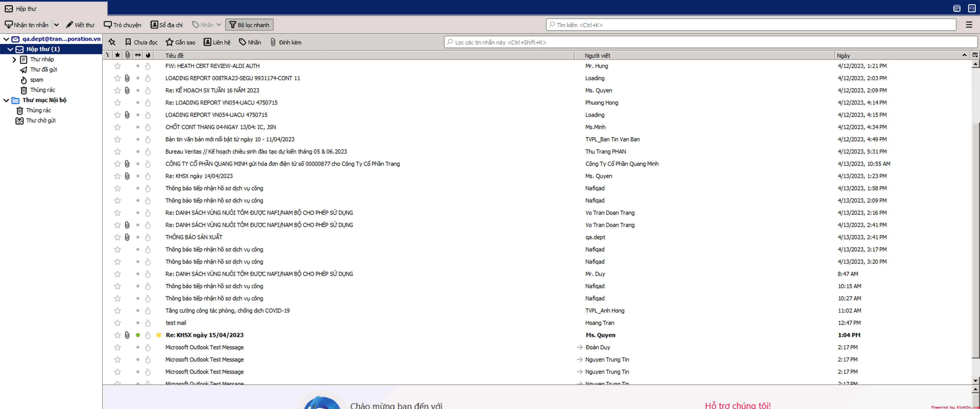
Task: Open the calendar tab icon
Action: pos(957,8)
